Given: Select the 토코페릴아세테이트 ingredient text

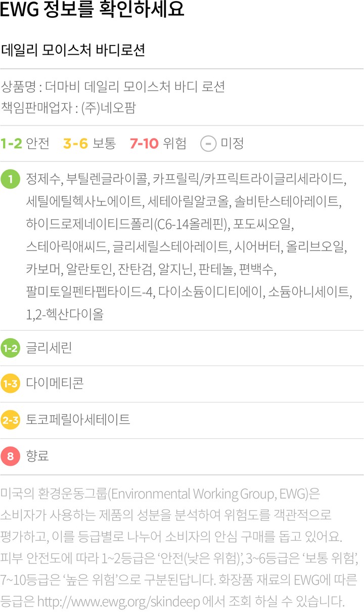Looking at the screenshot, I should pos(78,420).
